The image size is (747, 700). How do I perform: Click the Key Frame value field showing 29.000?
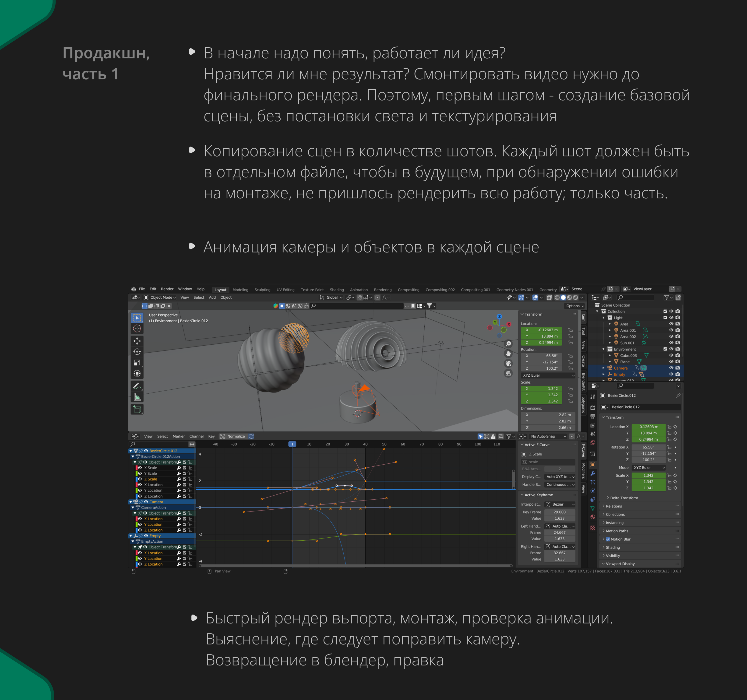[560, 512]
